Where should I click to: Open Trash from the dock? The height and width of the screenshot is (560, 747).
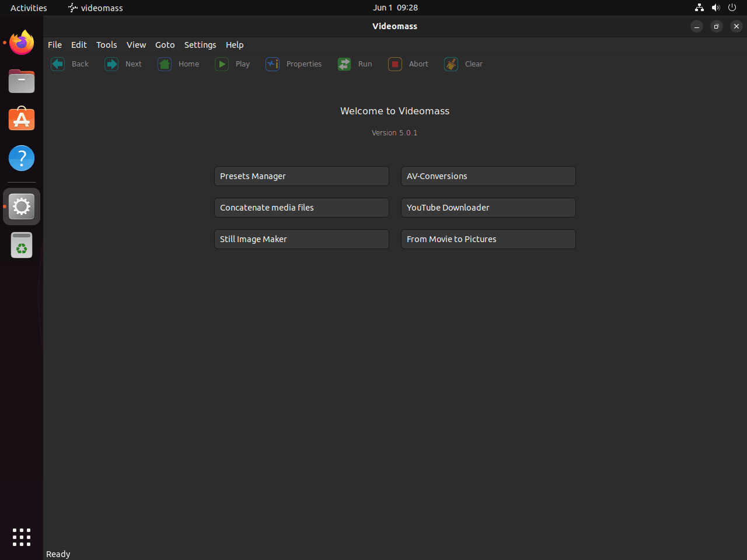pos(22,245)
